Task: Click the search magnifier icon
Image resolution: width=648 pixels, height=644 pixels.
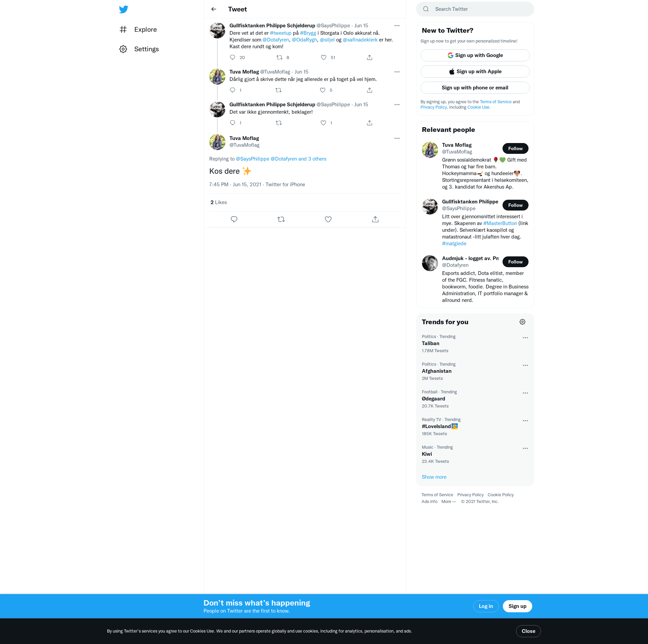Action: pos(426,9)
